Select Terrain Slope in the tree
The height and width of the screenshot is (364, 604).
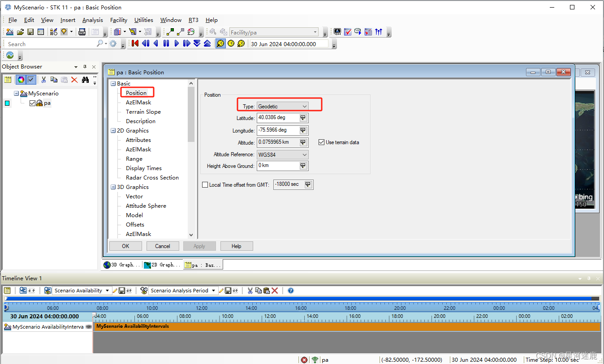point(143,112)
